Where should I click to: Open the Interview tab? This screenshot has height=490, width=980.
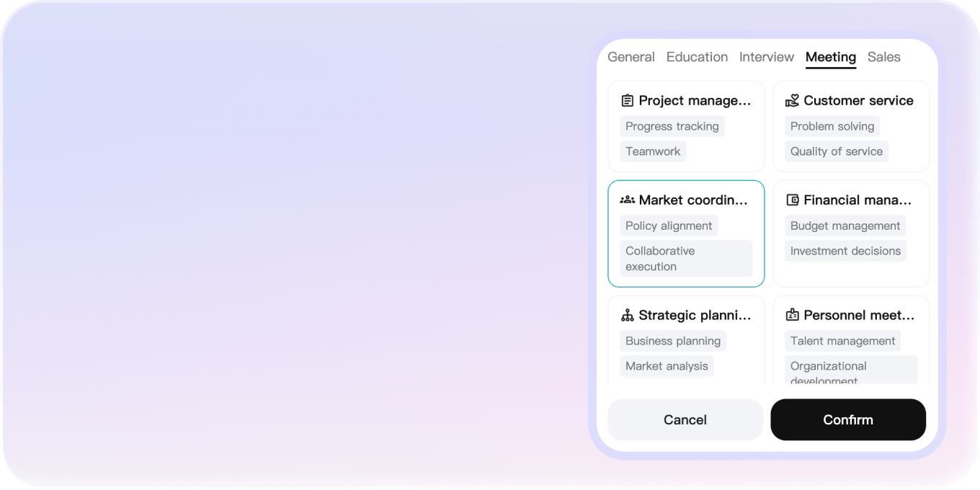point(767,56)
